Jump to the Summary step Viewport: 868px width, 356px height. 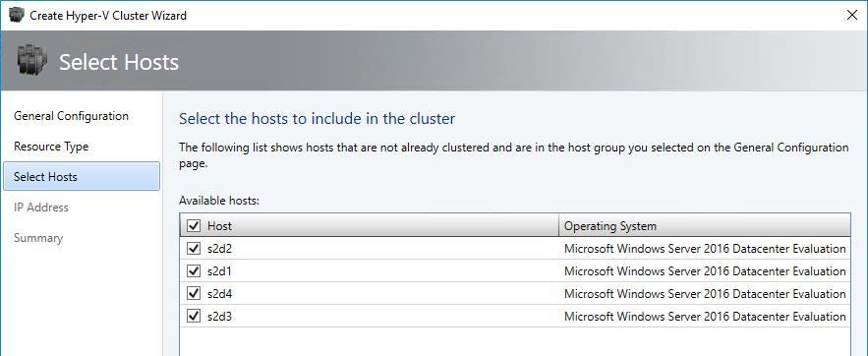pyautogui.click(x=38, y=238)
